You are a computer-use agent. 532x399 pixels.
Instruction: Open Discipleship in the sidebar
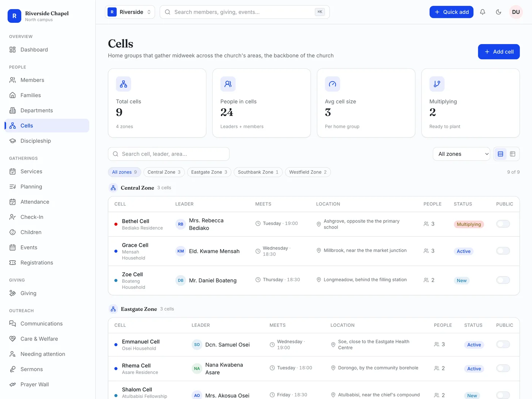(47, 141)
